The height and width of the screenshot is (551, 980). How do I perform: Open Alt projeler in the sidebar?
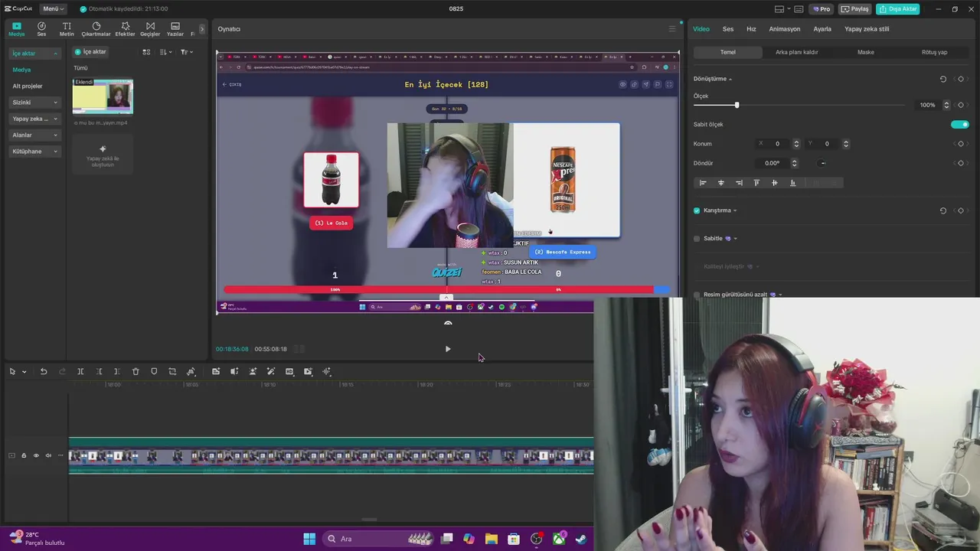pyautogui.click(x=28, y=86)
